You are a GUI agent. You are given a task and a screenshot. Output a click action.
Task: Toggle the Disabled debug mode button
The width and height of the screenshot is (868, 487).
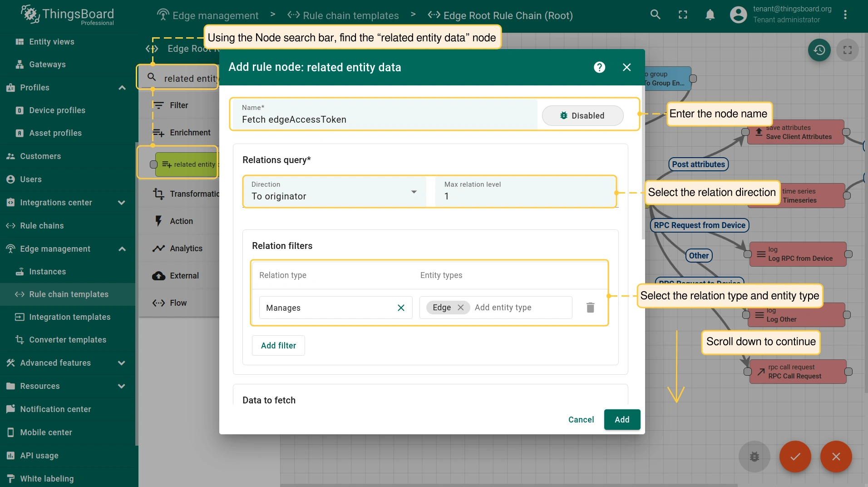(x=582, y=116)
